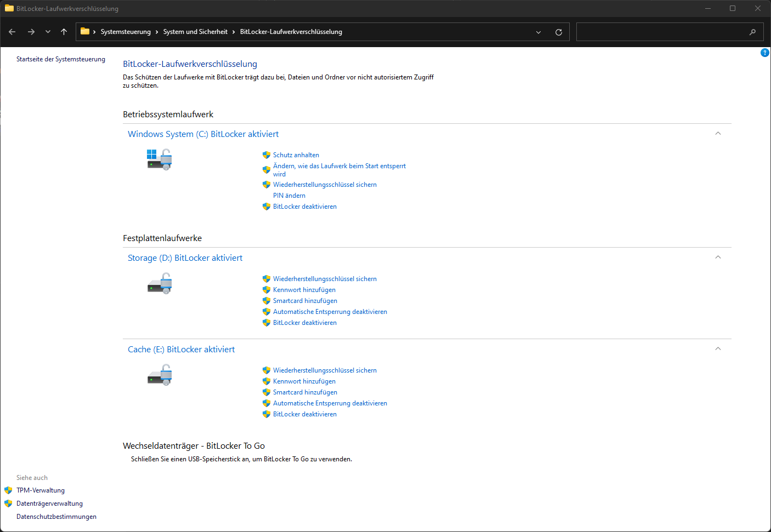
Task: Click shield icon beside Storage (D:) BitLocker deaktivieren
Action: [x=267, y=323]
